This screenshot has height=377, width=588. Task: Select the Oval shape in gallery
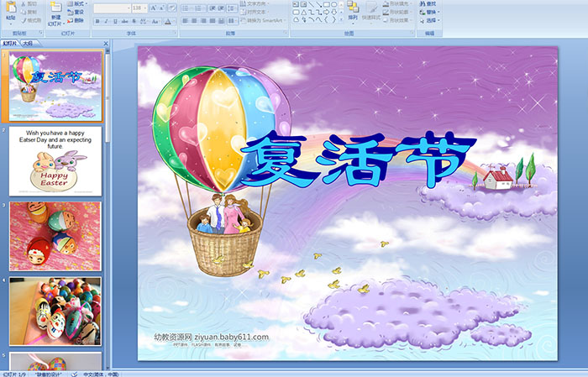(333, 4)
